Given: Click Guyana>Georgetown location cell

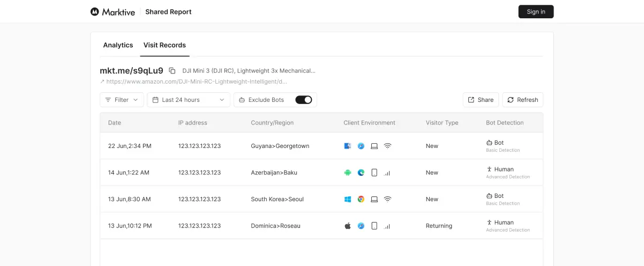Looking at the screenshot, I should 280,146.
